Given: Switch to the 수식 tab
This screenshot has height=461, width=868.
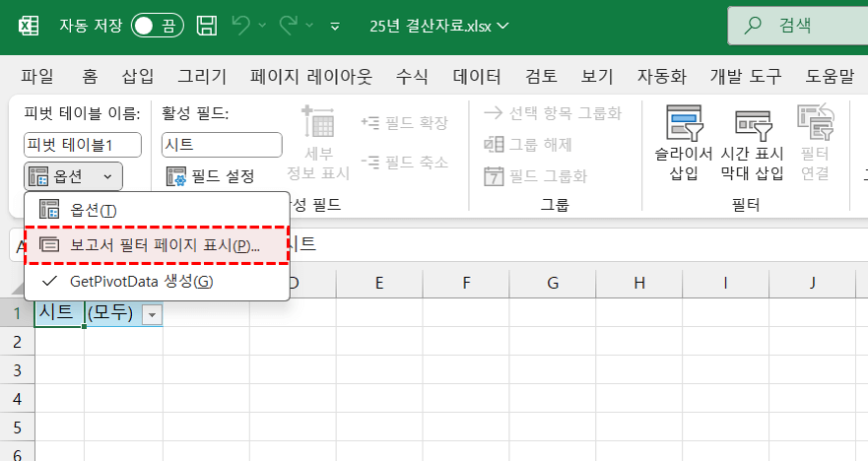Looking at the screenshot, I should (412, 76).
